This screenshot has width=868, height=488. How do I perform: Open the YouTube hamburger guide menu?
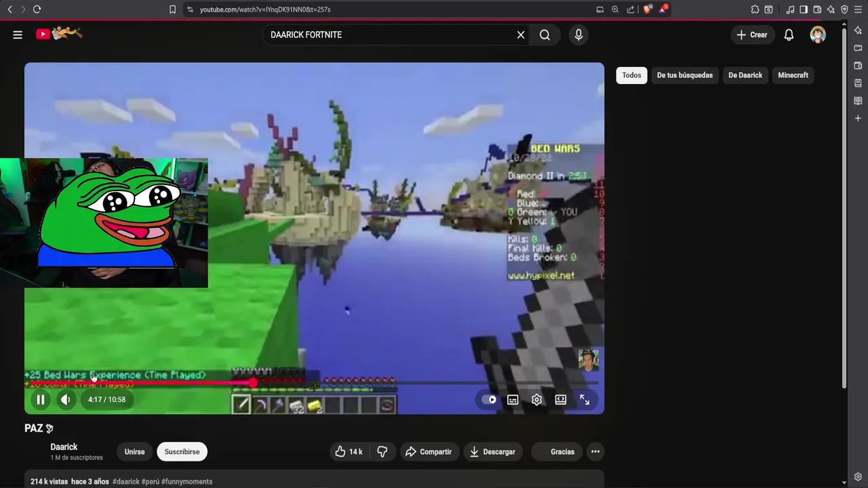(18, 35)
